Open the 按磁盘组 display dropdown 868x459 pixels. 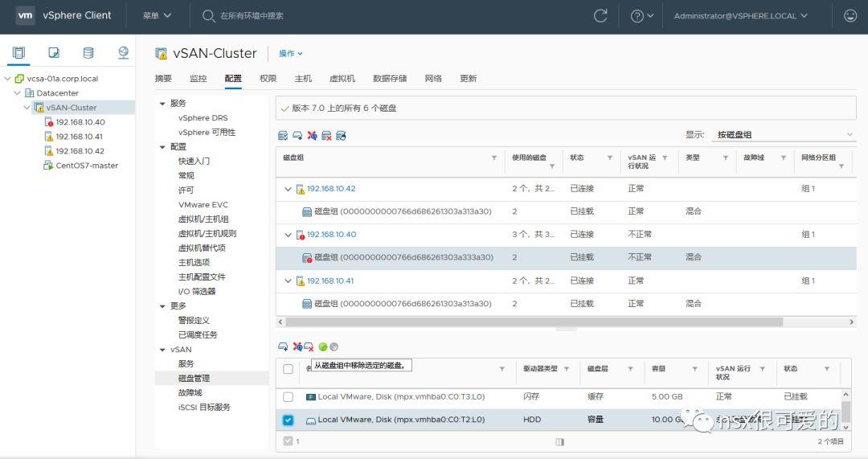[x=784, y=134]
